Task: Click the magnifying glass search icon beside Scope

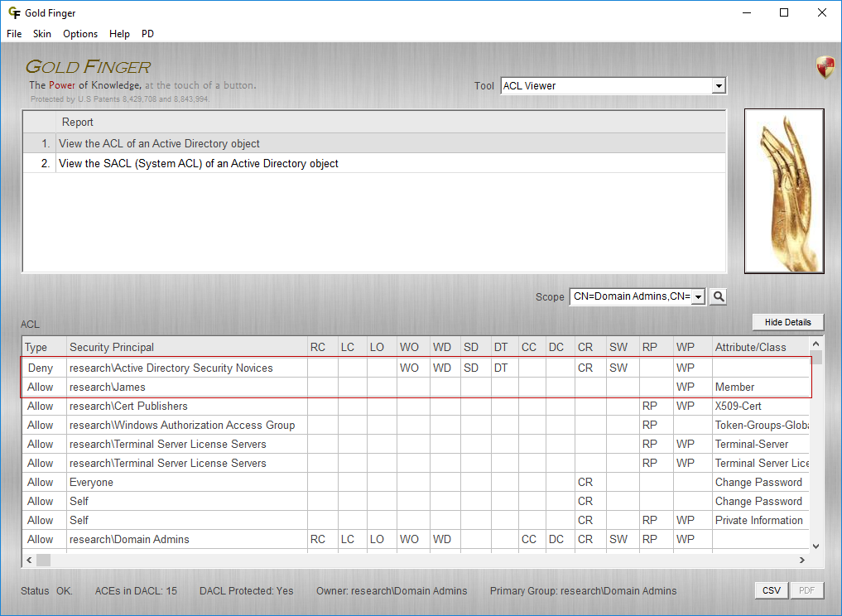Action: coord(718,296)
